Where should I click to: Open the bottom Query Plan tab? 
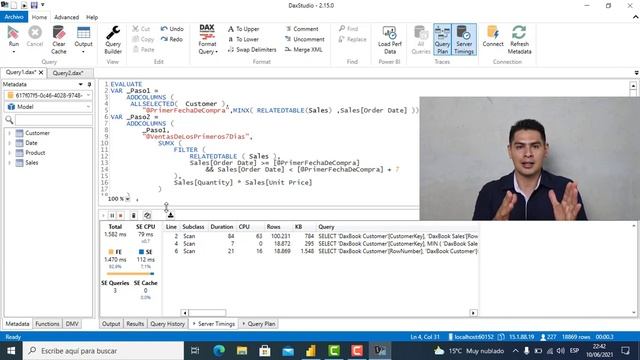click(x=258, y=324)
